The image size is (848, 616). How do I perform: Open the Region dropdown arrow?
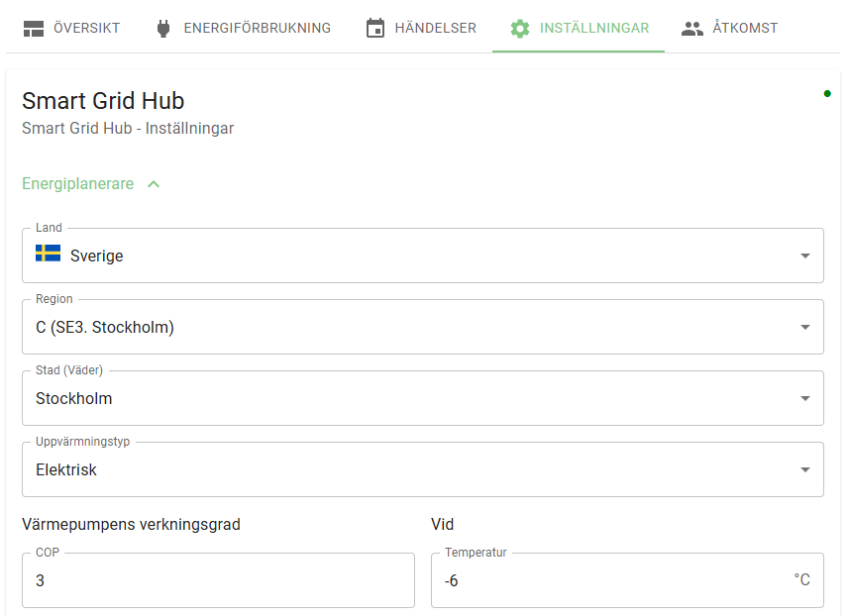pos(804,328)
